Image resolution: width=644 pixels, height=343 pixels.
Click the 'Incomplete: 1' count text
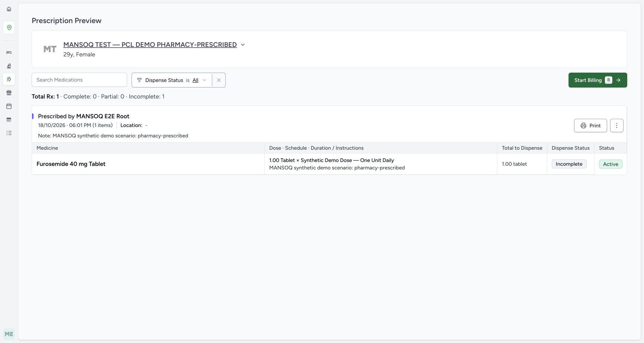(x=146, y=96)
